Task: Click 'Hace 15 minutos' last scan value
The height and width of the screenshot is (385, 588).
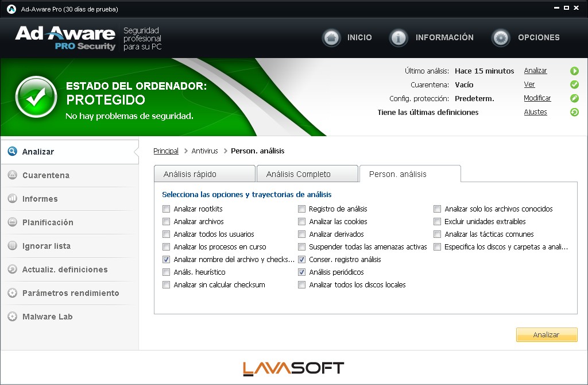Action: (485, 71)
